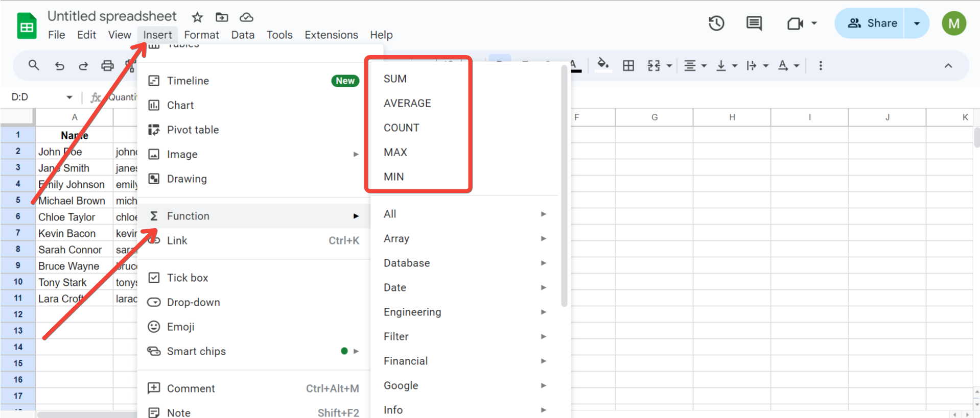Insert a Drop-down from menu
This screenshot has width=980, height=418.
pyautogui.click(x=254, y=302)
